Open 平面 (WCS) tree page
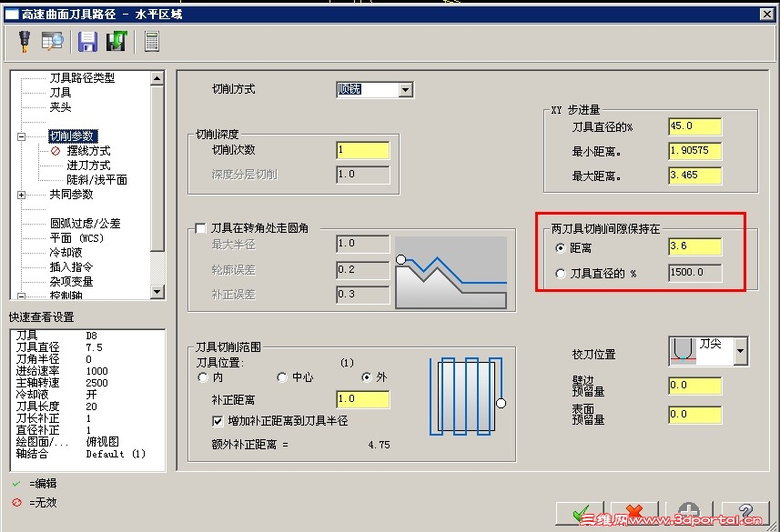Viewport: 780px width, 532px height. pos(76,237)
